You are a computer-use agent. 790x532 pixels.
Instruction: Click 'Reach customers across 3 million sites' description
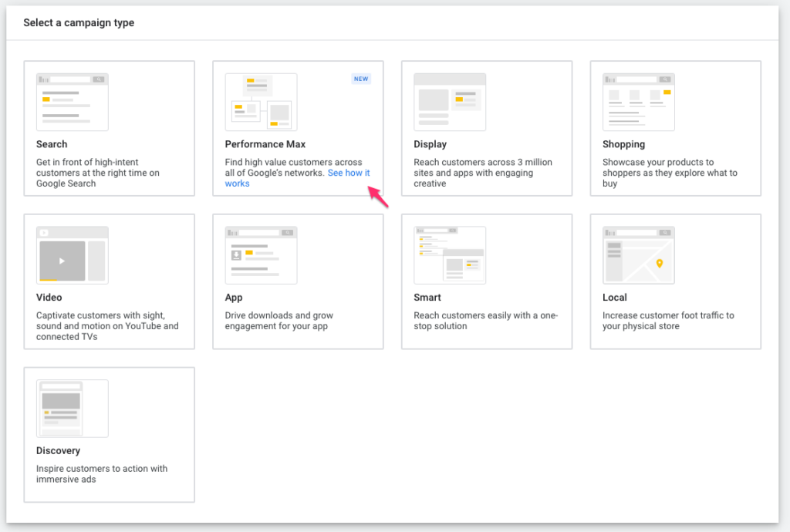click(x=483, y=173)
